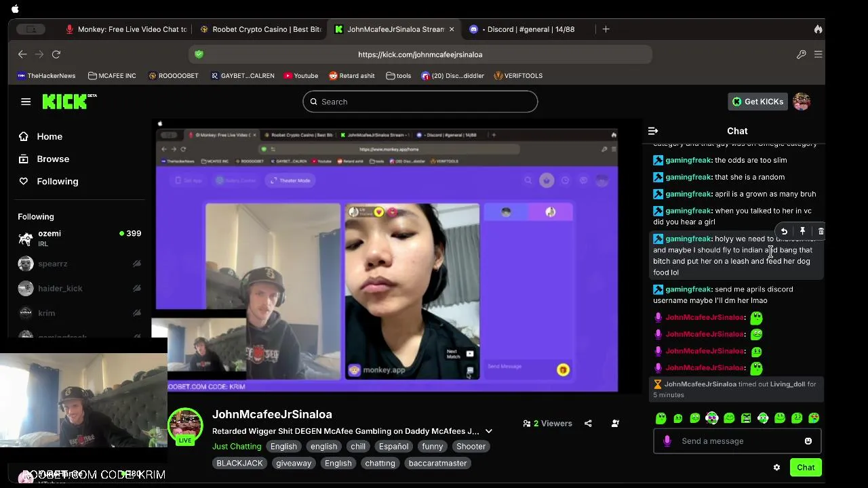868x488 pixels.
Task: Go back with the browser back arrow
Action: 22,54
